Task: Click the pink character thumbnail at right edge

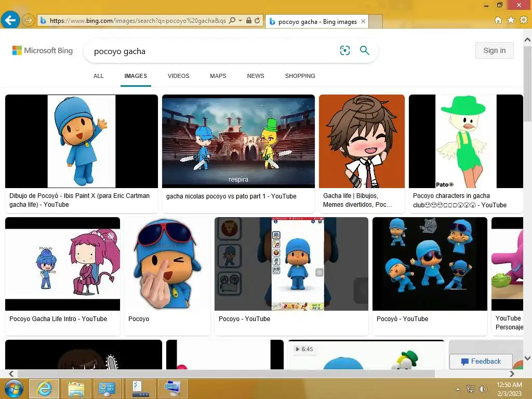Action: [507, 263]
